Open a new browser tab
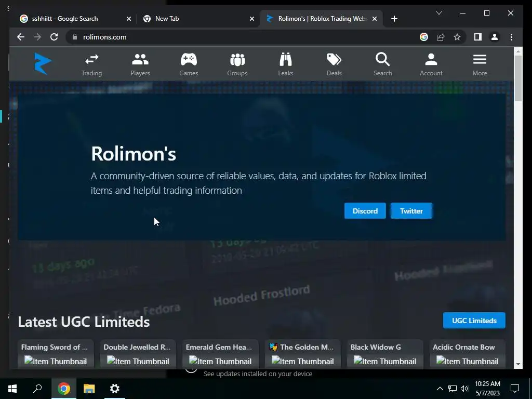 pos(394,19)
